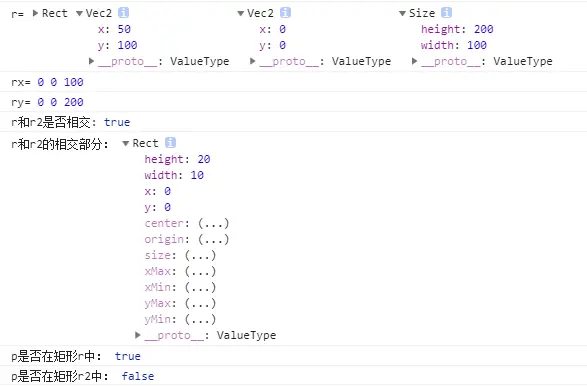Click the 'r和r2的相交部分:' label
This screenshot has height=387, width=587.
click(60, 144)
